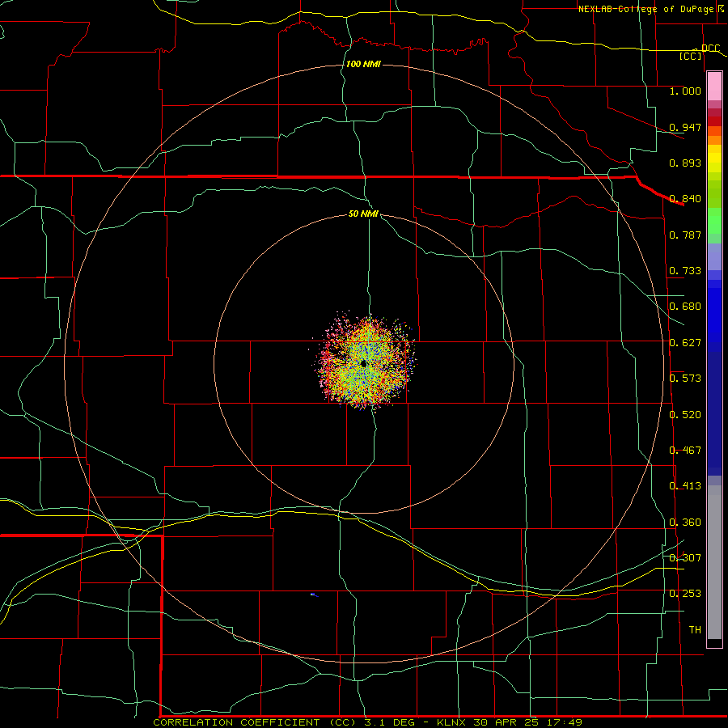The image size is (728, 728).
Task: Click the 0.627 scale value
Action: (x=685, y=343)
